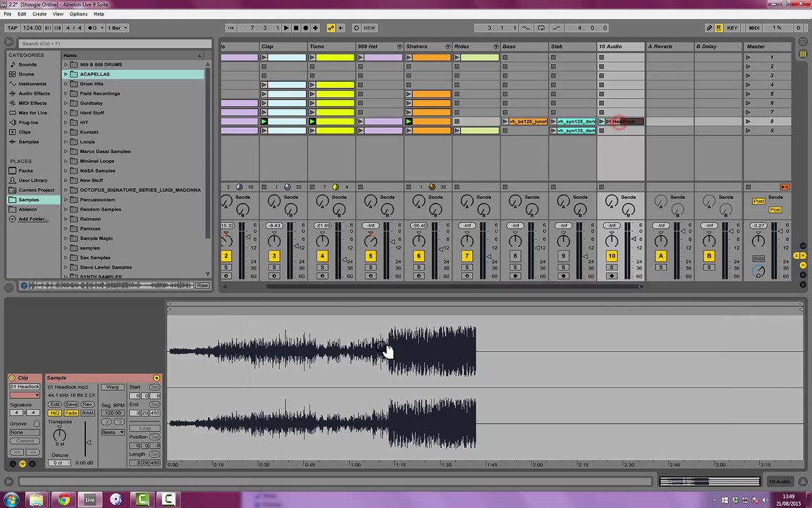Launch scene 8 on the Master track
The image size is (812, 508).
(748, 121)
